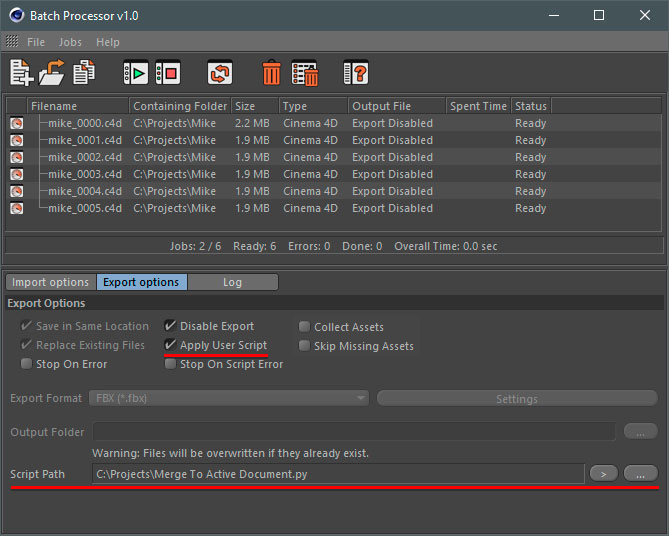Click the add new job file icon
Image resolution: width=669 pixels, height=536 pixels.
click(22, 73)
